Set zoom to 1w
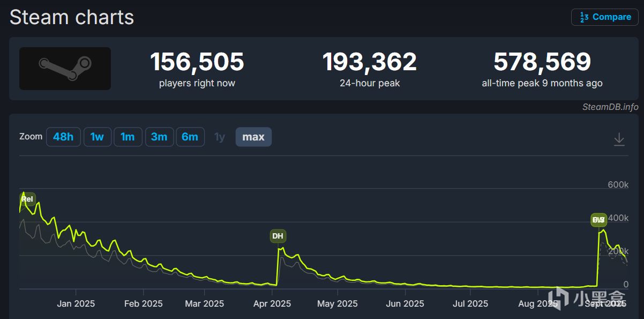Screen dimensions: 644x319 pyautogui.click(x=97, y=137)
